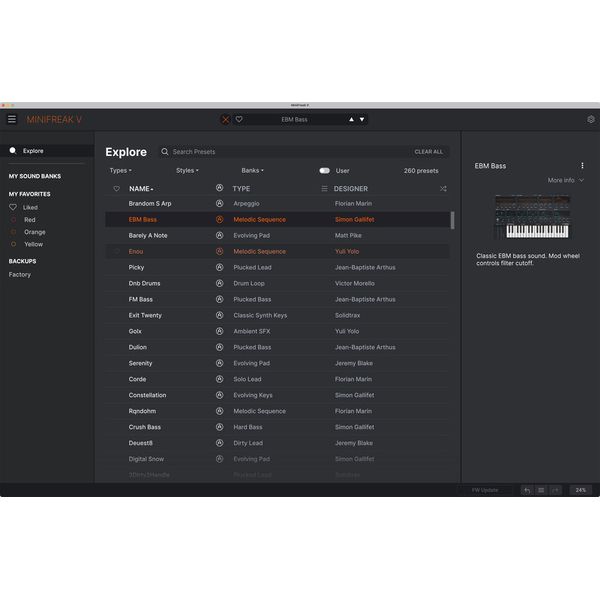600x600 pixels.
Task: Click the orange X close-browser icon
Action: coord(225,120)
